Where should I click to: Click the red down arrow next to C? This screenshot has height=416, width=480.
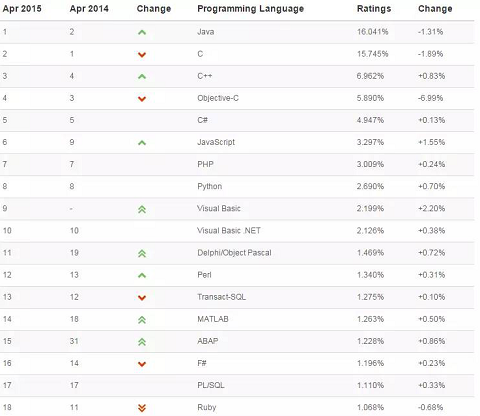pyautogui.click(x=142, y=55)
